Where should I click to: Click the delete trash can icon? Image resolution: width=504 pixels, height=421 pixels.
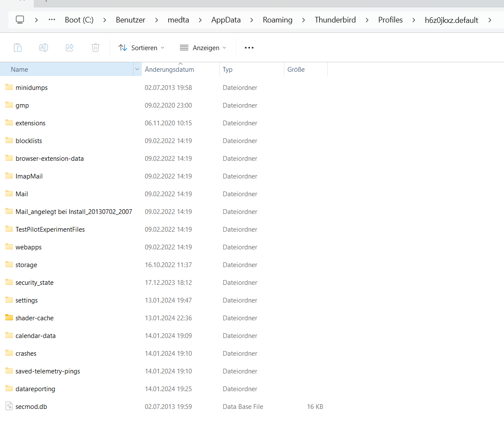[x=96, y=48]
